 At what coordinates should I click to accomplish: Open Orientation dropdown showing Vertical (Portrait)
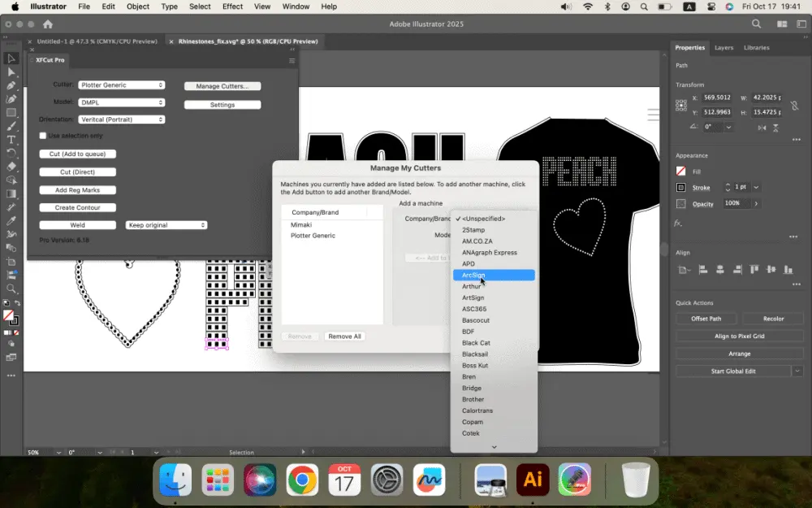pyautogui.click(x=122, y=119)
